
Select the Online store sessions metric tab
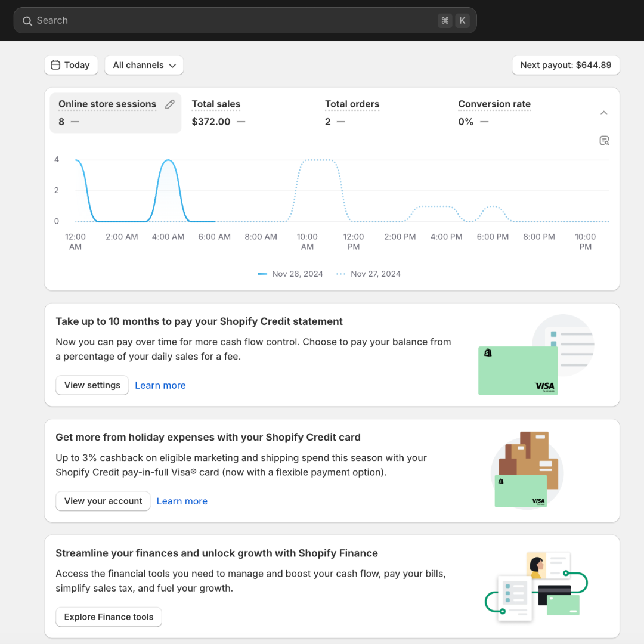pos(116,113)
